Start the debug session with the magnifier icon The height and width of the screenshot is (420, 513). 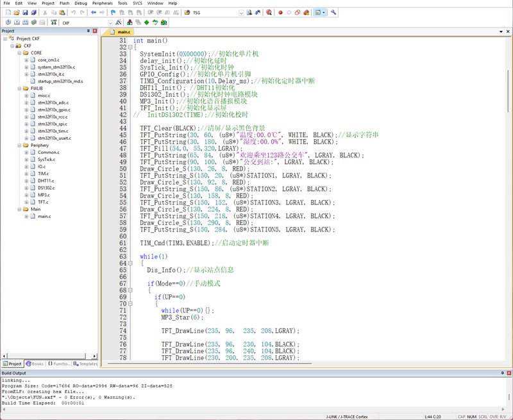(269, 12)
